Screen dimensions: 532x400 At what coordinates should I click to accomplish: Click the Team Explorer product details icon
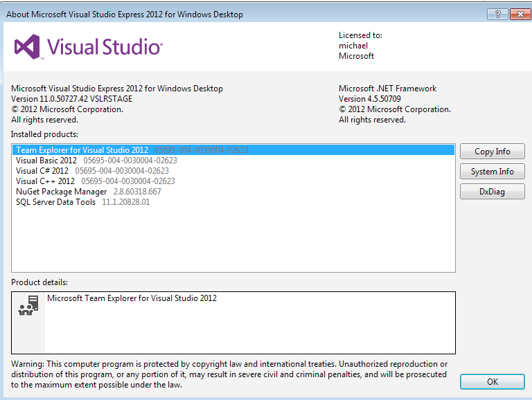click(28, 305)
